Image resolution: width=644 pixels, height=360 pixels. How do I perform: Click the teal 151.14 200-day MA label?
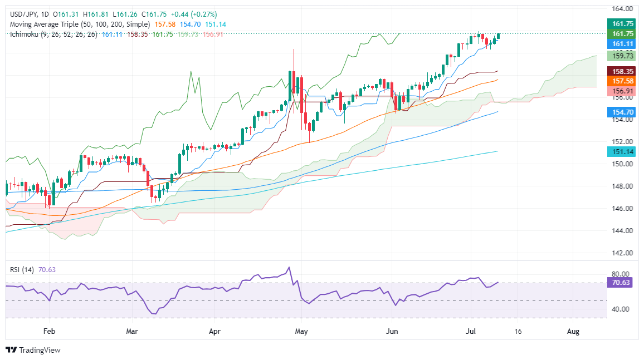[622, 152]
